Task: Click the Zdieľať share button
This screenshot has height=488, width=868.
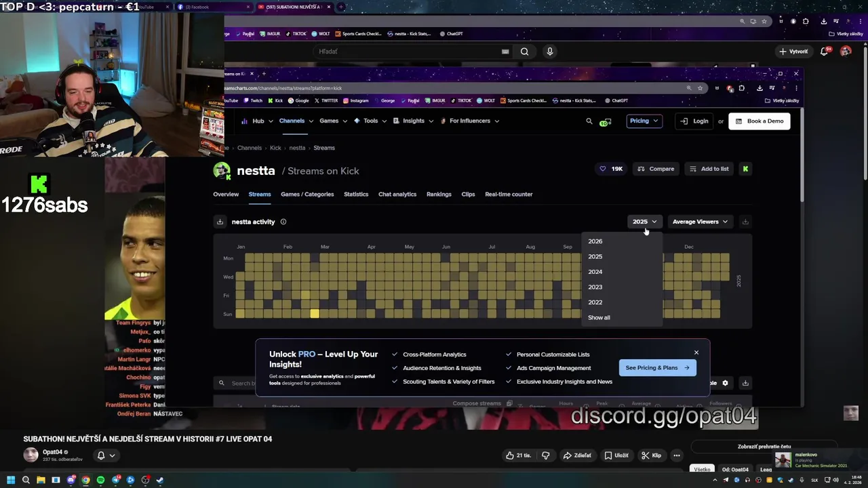Action: [577, 455]
